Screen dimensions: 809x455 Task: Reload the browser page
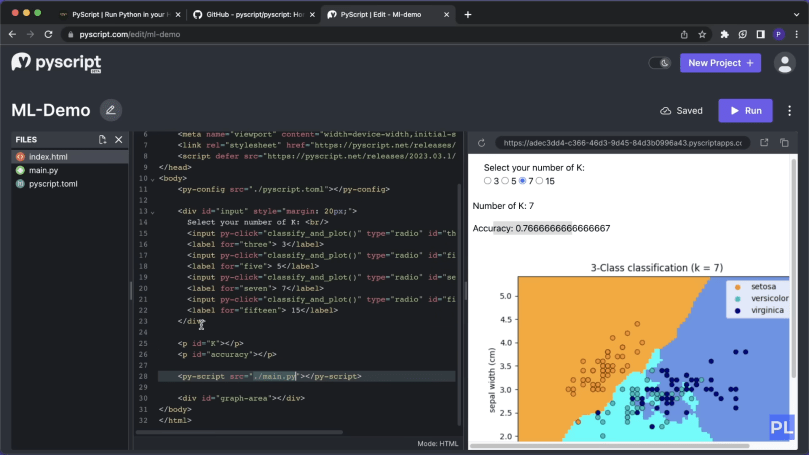point(48,34)
